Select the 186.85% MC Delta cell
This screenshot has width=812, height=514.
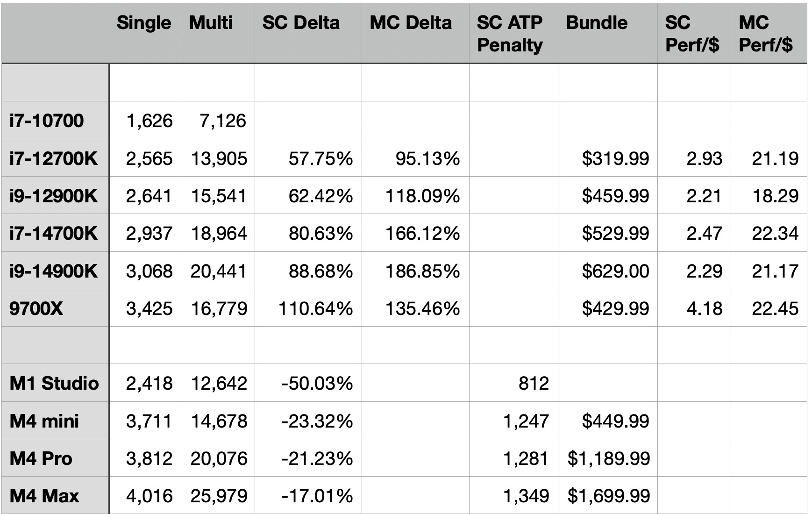(422, 271)
